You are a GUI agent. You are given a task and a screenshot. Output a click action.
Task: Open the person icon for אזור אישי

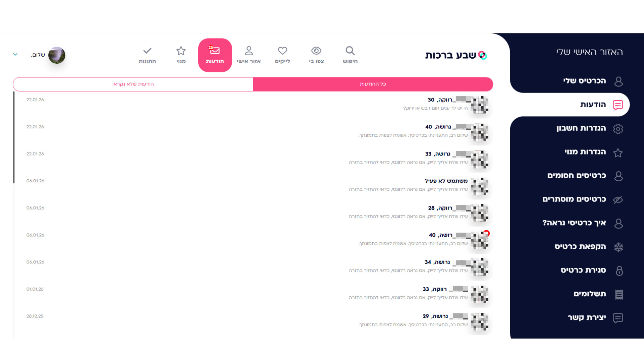(249, 51)
